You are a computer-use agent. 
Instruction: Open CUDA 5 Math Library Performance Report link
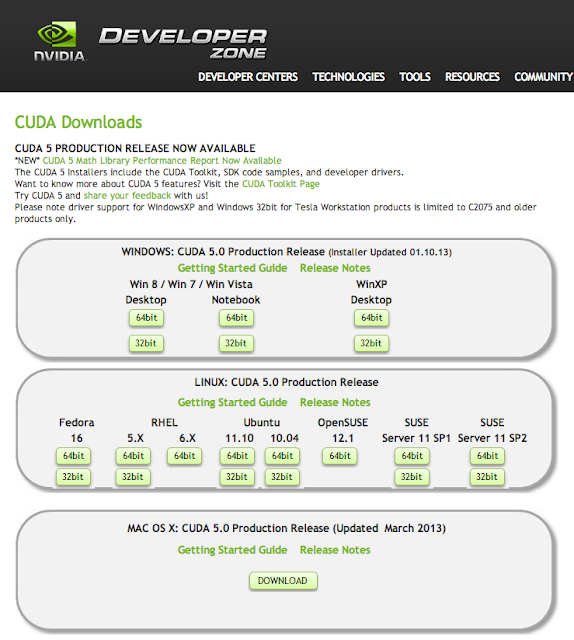[x=162, y=160]
